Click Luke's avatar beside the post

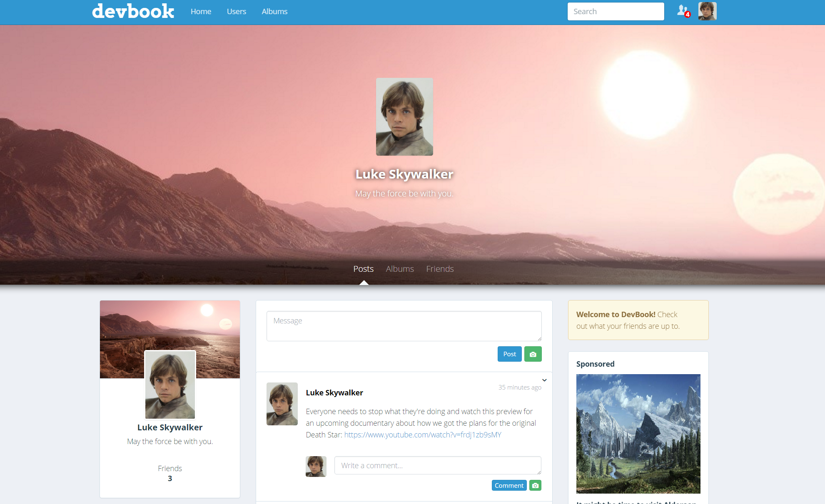(x=282, y=404)
